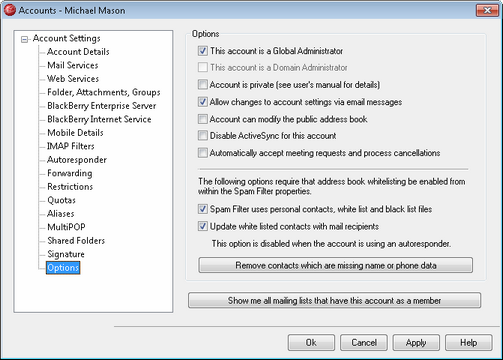
Task: Uncheck Global Administrator checkbox
Action: (x=203, y=51)
